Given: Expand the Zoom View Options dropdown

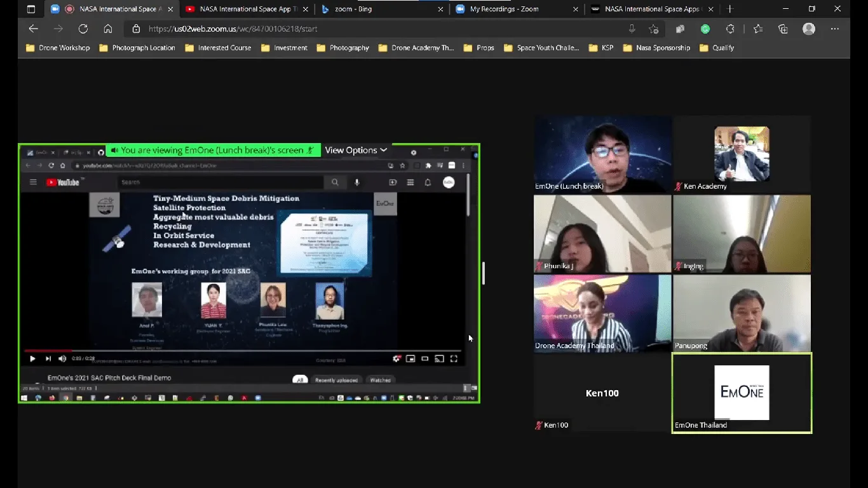Looking at the screenshot, I should [x=356, y=151].
